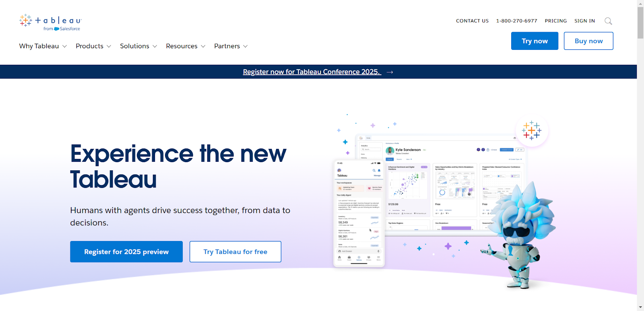Open Register now for Tableau Conference 2025

pyautogui.click(x=312, y=72)
